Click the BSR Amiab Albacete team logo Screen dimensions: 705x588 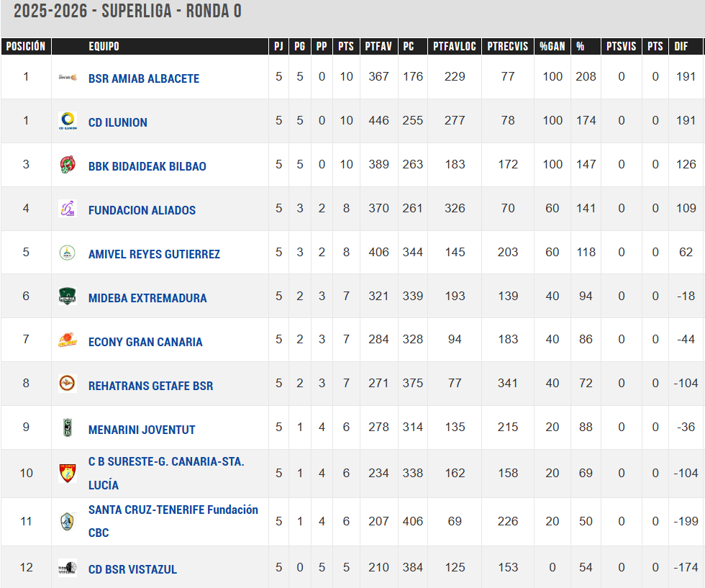pos(68,77)
